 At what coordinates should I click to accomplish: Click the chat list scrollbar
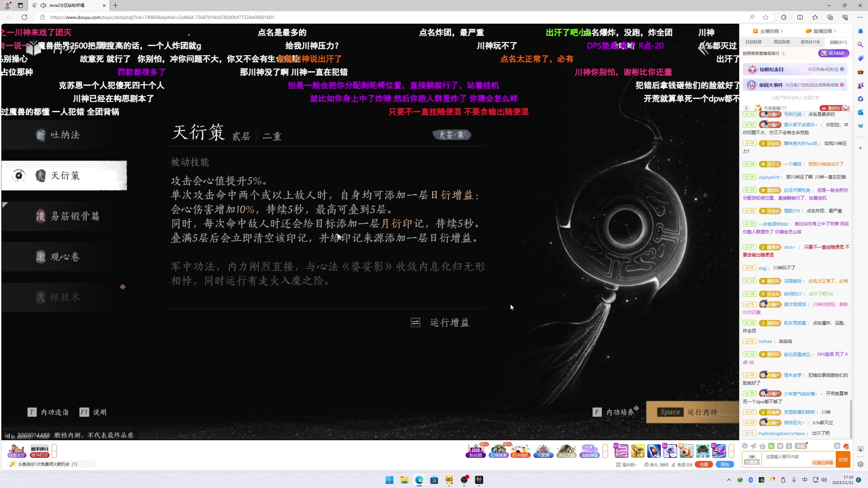click(x=851, y=419)
